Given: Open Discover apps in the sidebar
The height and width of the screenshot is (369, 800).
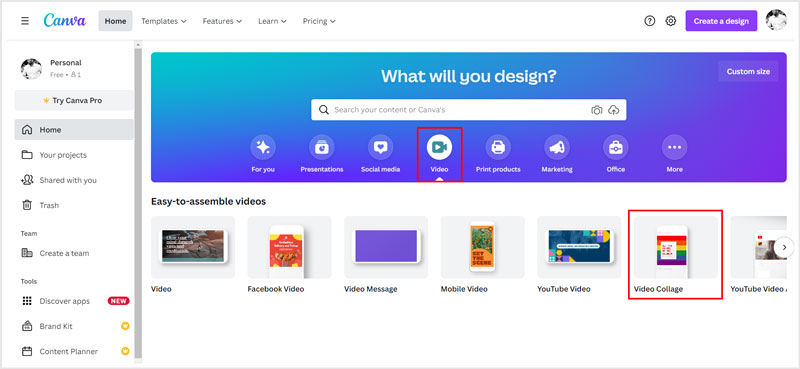Looking at the screenshot, I should click(x=74, y=301).
